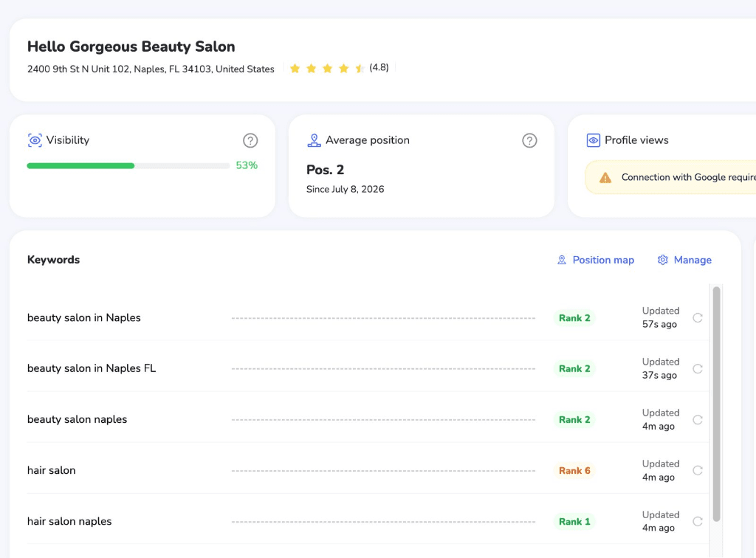Refresh the 'hair salon naples' keyword rank

698,521
